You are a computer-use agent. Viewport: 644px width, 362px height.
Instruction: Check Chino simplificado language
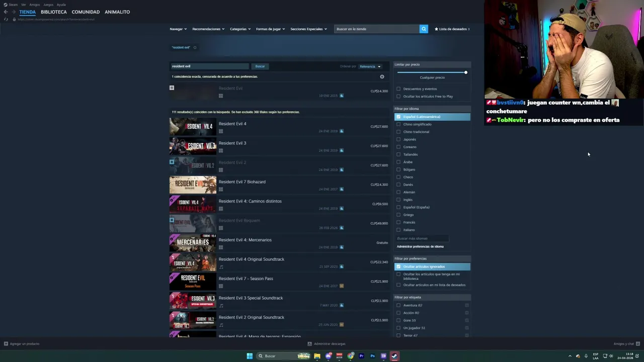(x=398, y=124)
